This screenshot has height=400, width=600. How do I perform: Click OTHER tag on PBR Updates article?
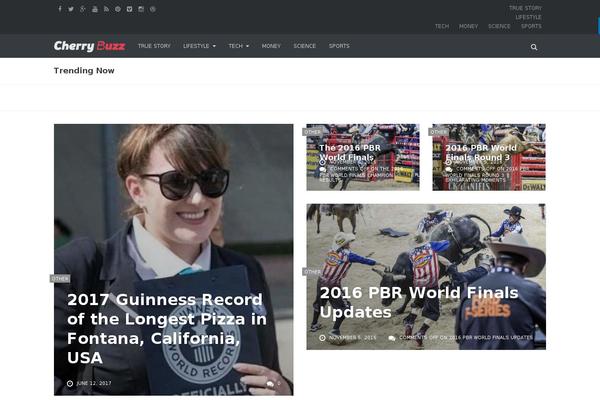coord(312,272)
